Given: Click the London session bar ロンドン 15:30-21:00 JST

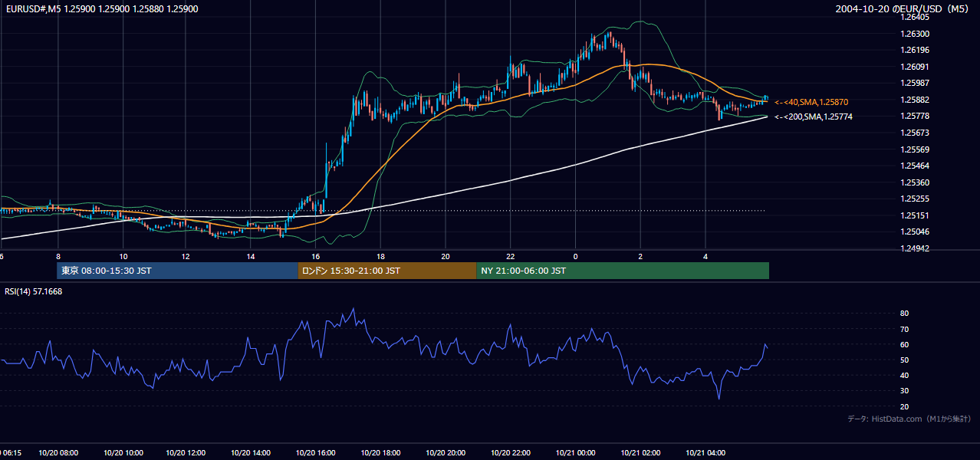Looking at the screenshot, I should (387, 271).
